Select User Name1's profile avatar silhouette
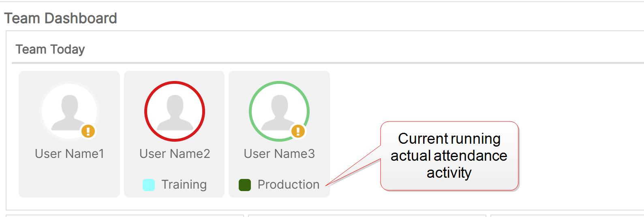 coord(69,111)
